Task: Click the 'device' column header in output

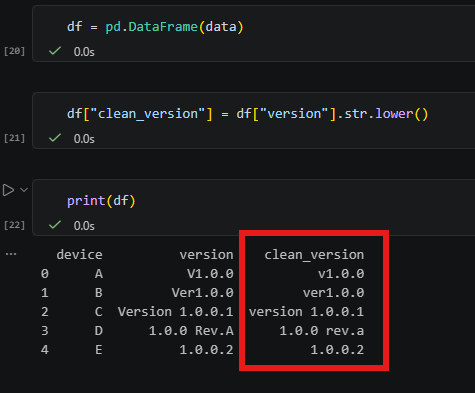Action: [x=79, y=255]
